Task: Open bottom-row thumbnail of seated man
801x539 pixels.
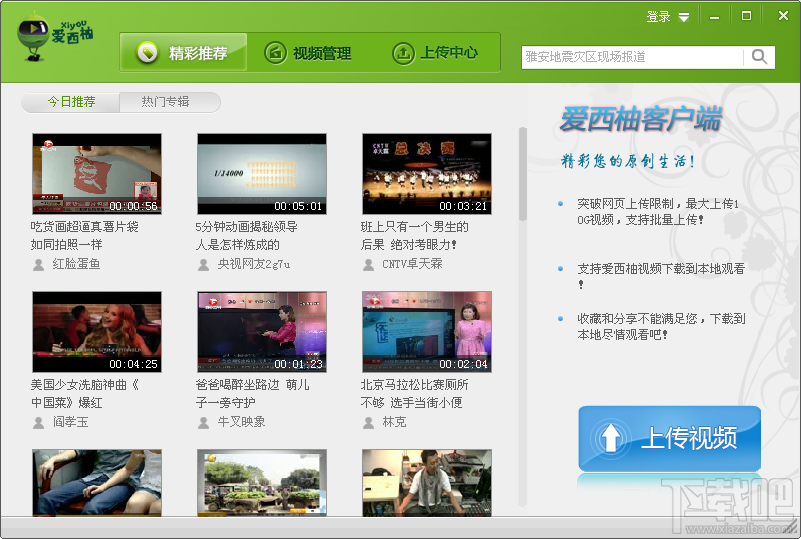Action: tap(427, 483)
